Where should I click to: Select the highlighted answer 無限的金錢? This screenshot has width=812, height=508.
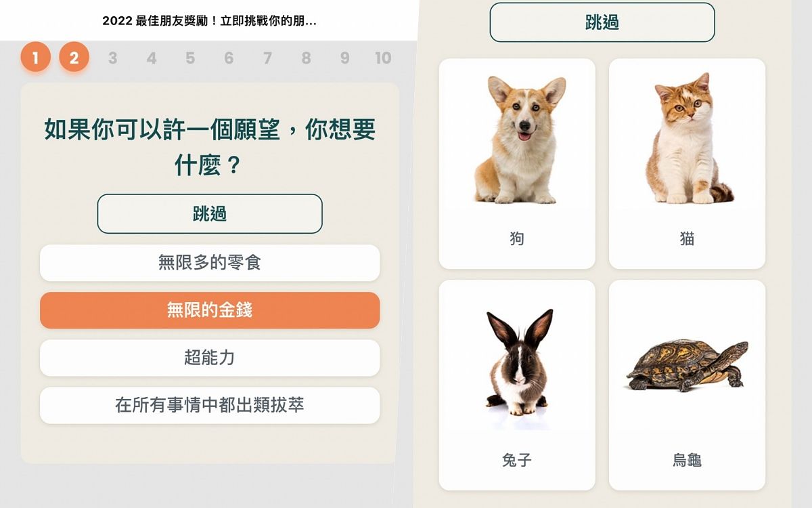(x=210, y=310)
